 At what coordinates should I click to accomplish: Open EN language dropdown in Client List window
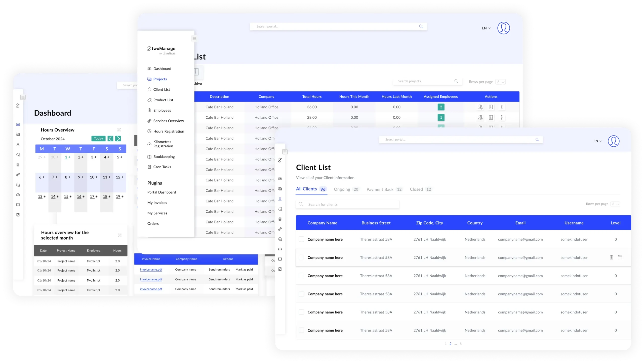tap(597, 141)
